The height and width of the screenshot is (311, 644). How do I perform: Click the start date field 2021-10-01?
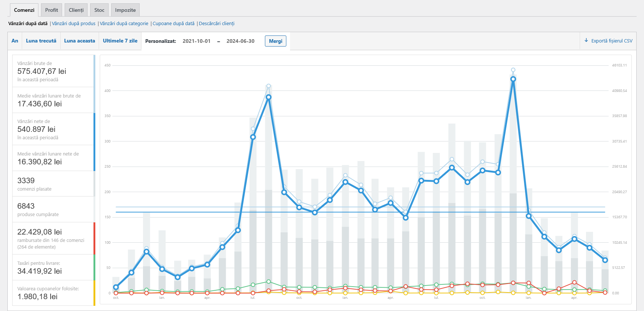pyautogui.click(x=197, y=41)
